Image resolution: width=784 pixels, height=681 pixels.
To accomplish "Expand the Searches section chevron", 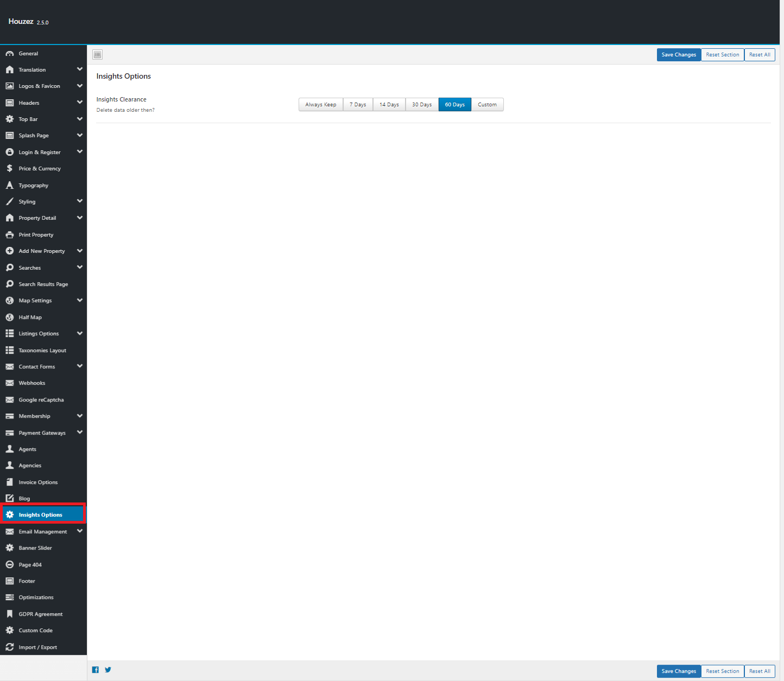I will (x=80, y=267).
